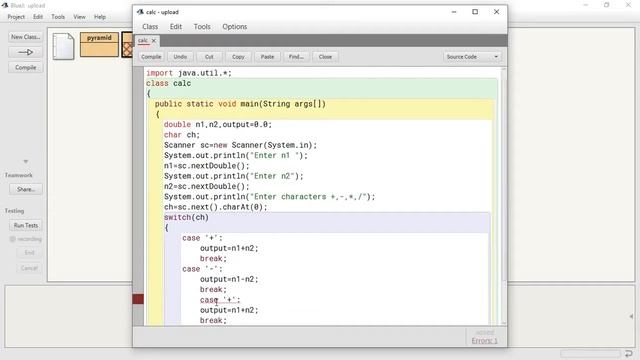Click "n1=sc.nextDouble();" line in code
The image size is (640, 360).
pyautogui.click(x=207, y=166)
